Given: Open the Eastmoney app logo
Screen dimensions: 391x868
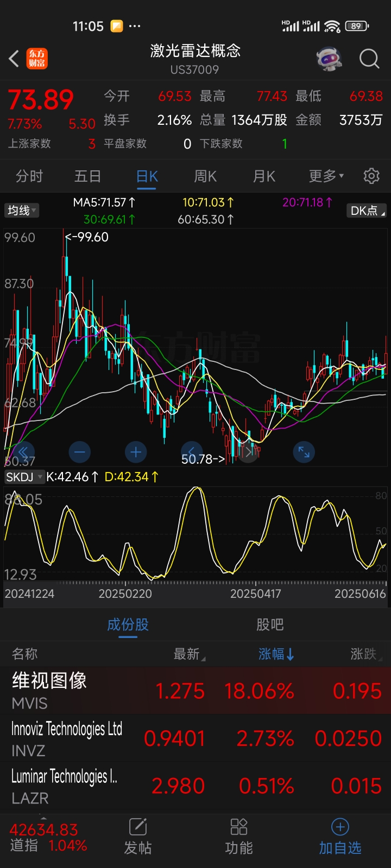Looking at the screenshot, I should [x=37, y=59].
